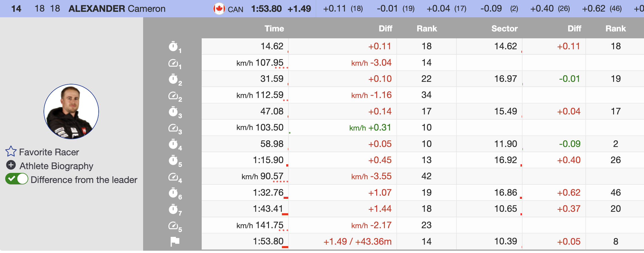Disable Difference from the leader switch
Image resolution: width=644 pixels, height=253 pixels.
(17, 179)
